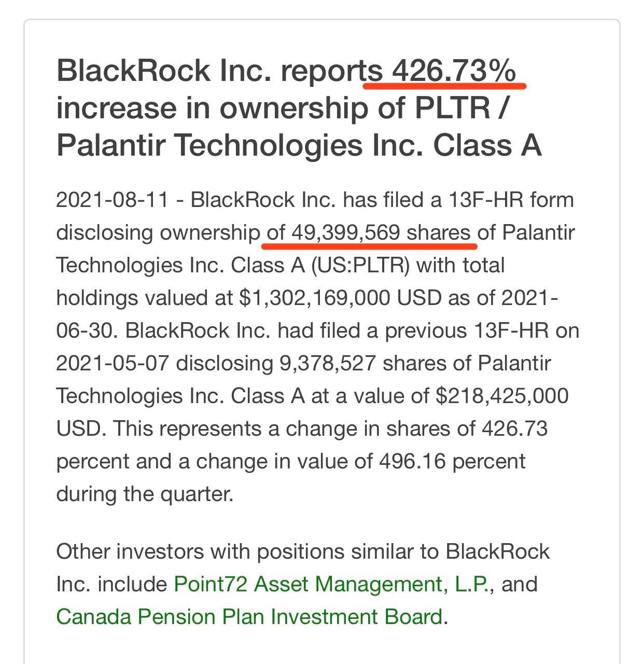Click the 2021-05-07 previous filing date

click(x=113, y=363)
